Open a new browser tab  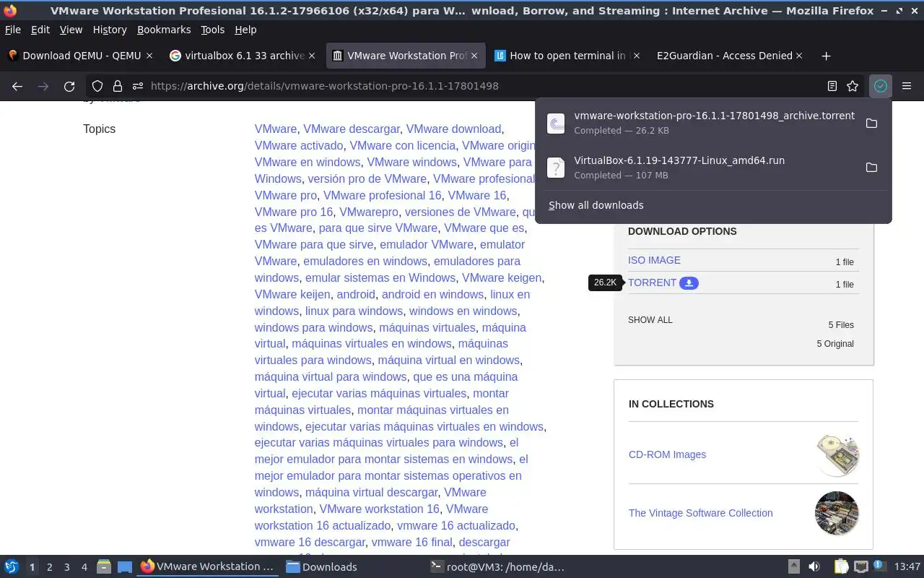click(x=826, y=56)
